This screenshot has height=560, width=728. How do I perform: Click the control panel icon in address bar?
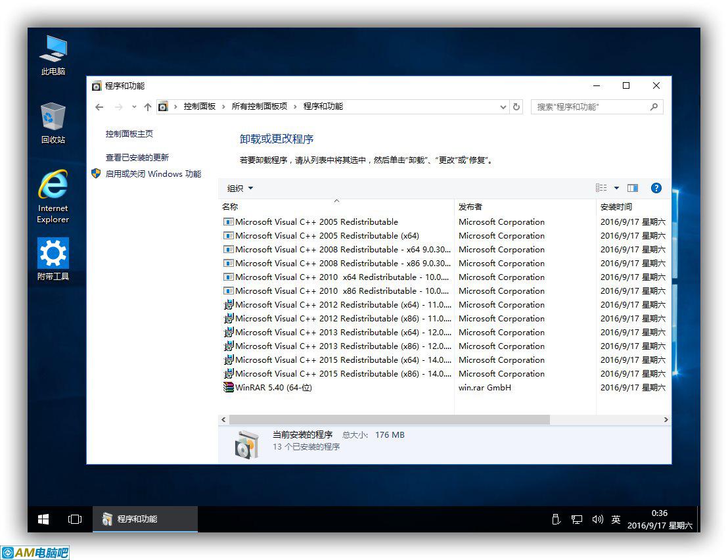pos(163,106)
